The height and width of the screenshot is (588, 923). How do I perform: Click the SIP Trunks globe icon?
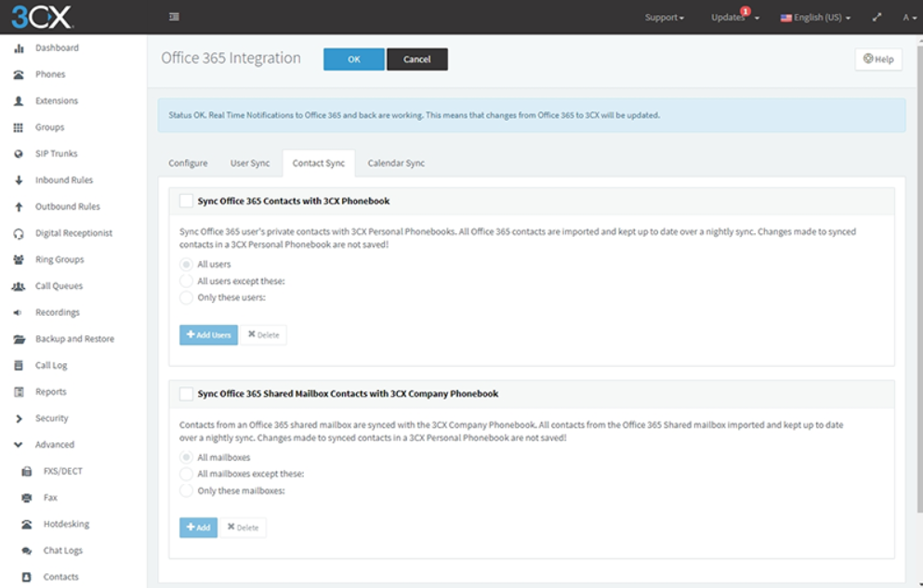(x=19, y=154)
